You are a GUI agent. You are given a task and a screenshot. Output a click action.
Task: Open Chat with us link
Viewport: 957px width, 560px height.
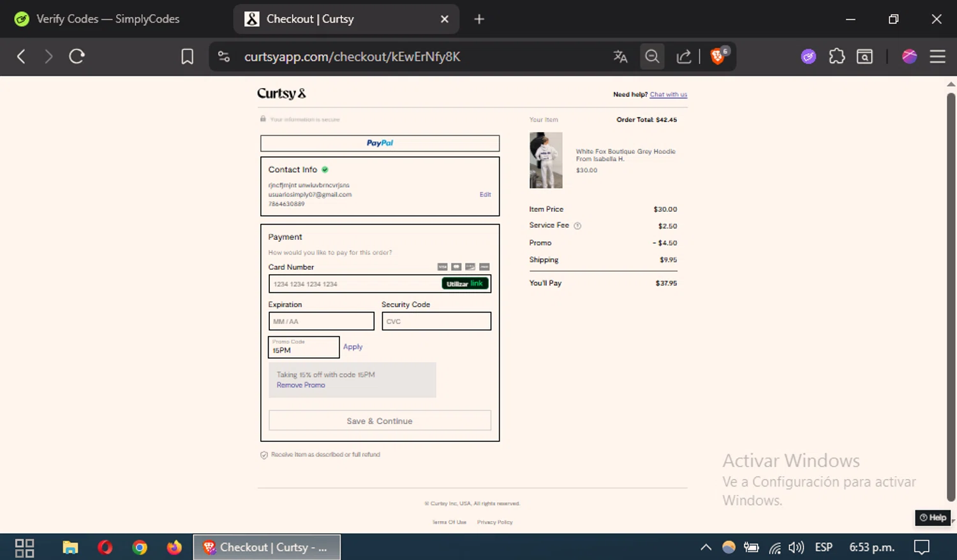[x=668, y=94]
